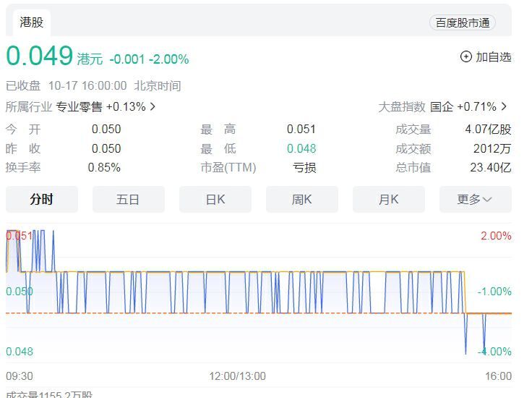Switch to the 五日 chart view
The width and height of the screenshot is (532, 398).
click(x=128, y=200)
